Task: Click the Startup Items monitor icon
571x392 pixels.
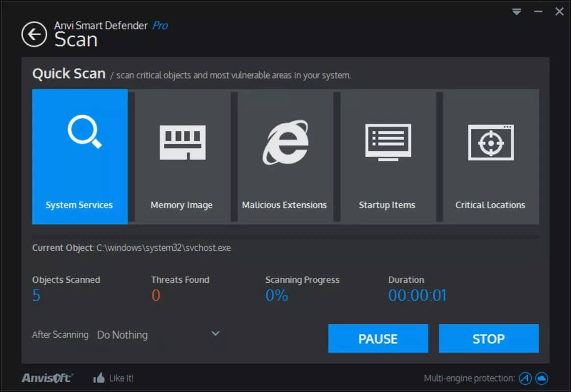Action: [387, 142]
